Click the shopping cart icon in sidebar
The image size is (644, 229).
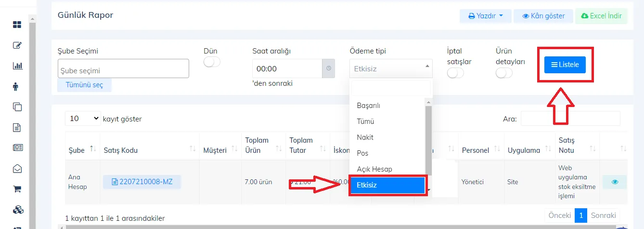pyautogui.click(x=17, y=189)
